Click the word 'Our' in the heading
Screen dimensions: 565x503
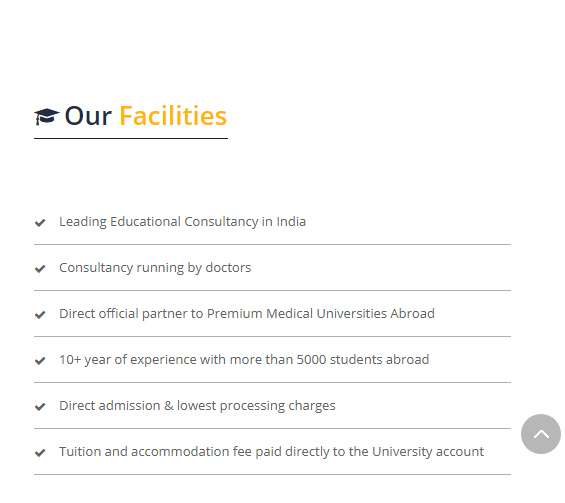pyautogui.click(x=88, y=116)
